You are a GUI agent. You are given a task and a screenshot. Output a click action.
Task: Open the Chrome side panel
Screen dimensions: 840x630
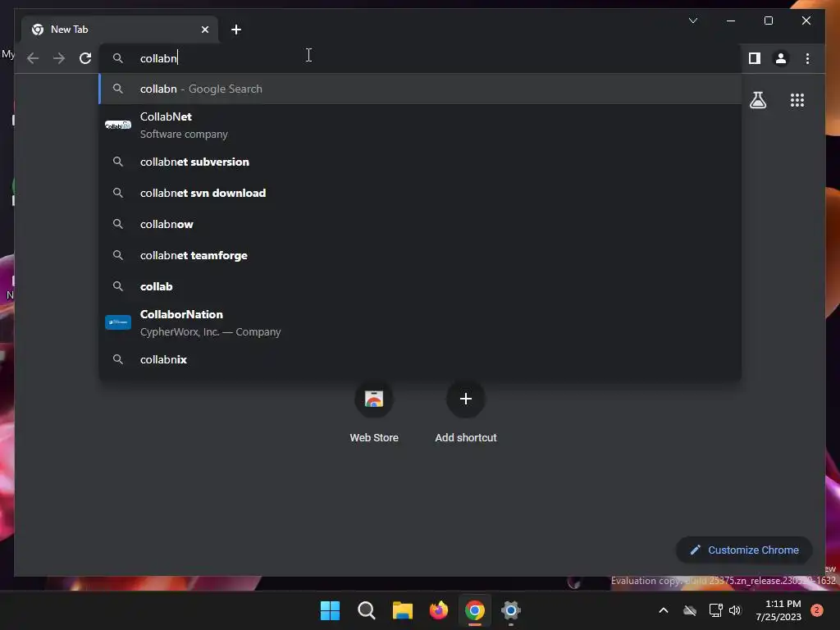tap(755, 58)
